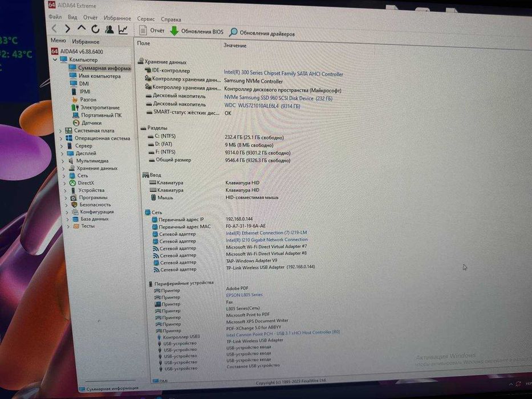The height and width of the screenshot is (399, 532).
Task: Open the Отчёт menu in the menu bar
Action: (x=90, y=18)
